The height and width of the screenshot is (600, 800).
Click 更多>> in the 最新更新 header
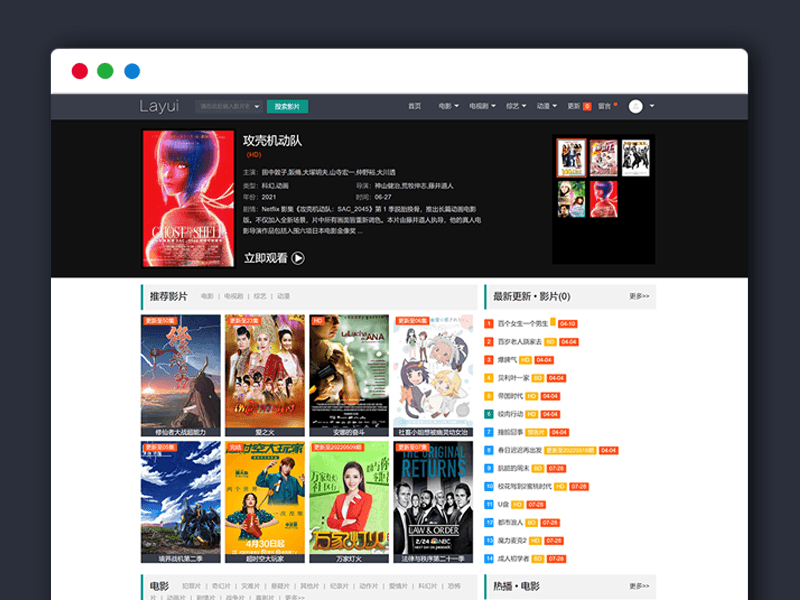pyautogui.click(x=639, y=296)
